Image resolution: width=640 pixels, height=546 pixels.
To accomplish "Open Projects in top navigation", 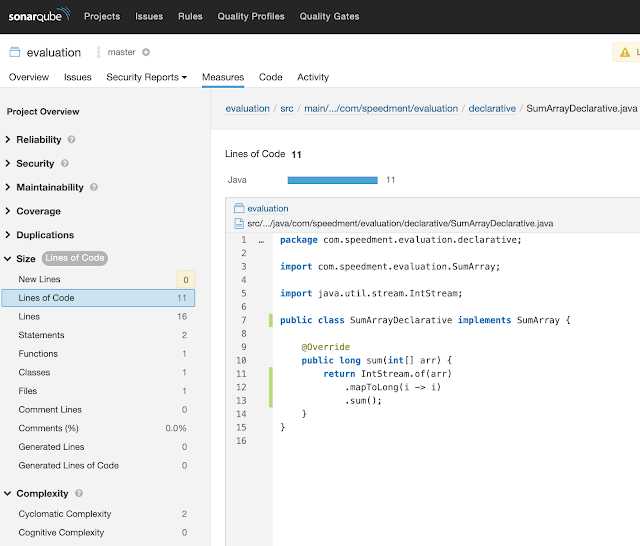I will [x=102, y=16].
